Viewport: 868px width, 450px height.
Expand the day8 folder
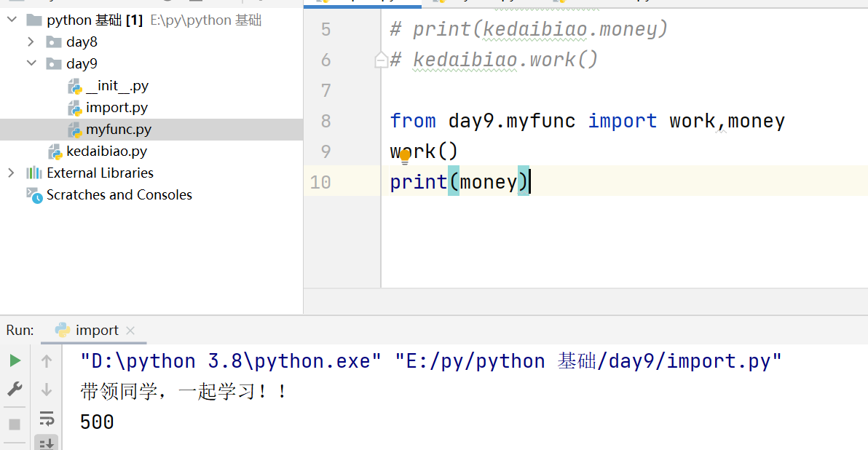click(x=31, y=42)
